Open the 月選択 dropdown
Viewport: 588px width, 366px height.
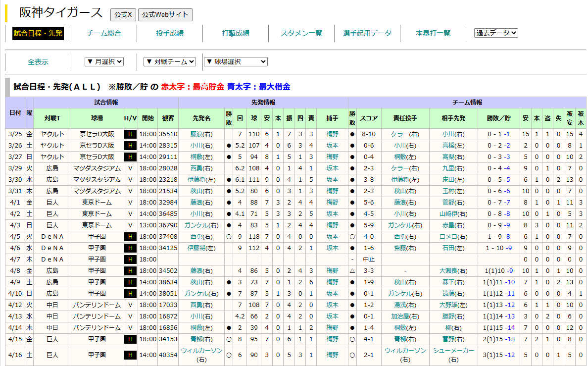[104, 62]
